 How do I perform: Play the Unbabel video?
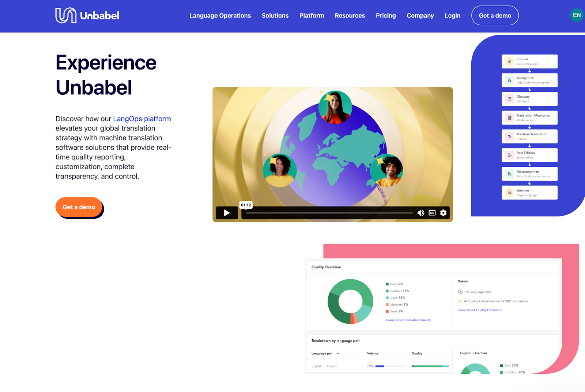[x=227, y=213]
